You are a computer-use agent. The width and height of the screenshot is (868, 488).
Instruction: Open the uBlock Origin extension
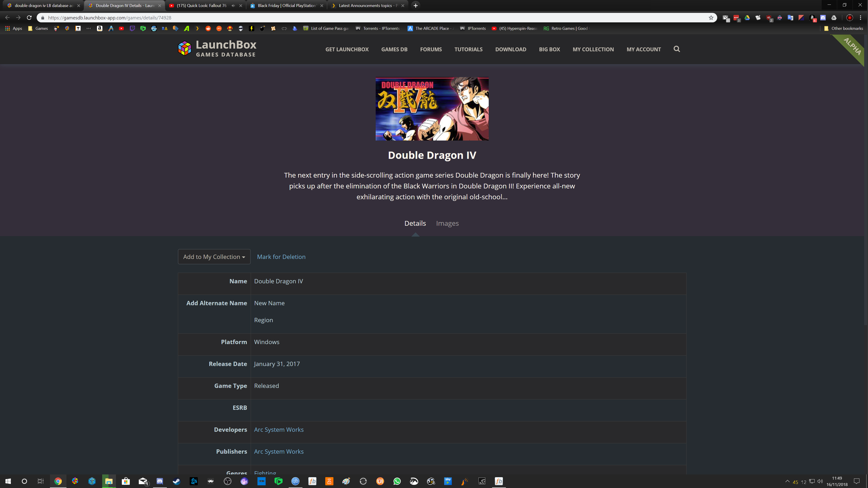click(x=769, y=18)
